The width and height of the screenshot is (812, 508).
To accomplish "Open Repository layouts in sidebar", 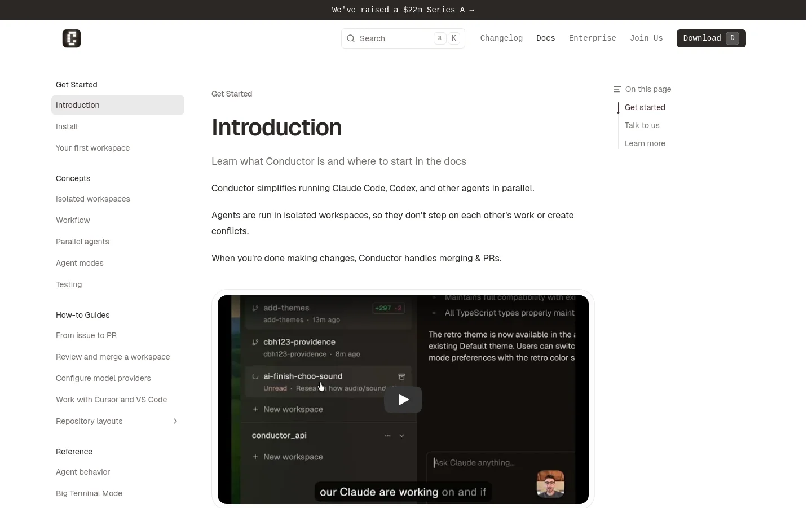I will [x=89, y=421].
